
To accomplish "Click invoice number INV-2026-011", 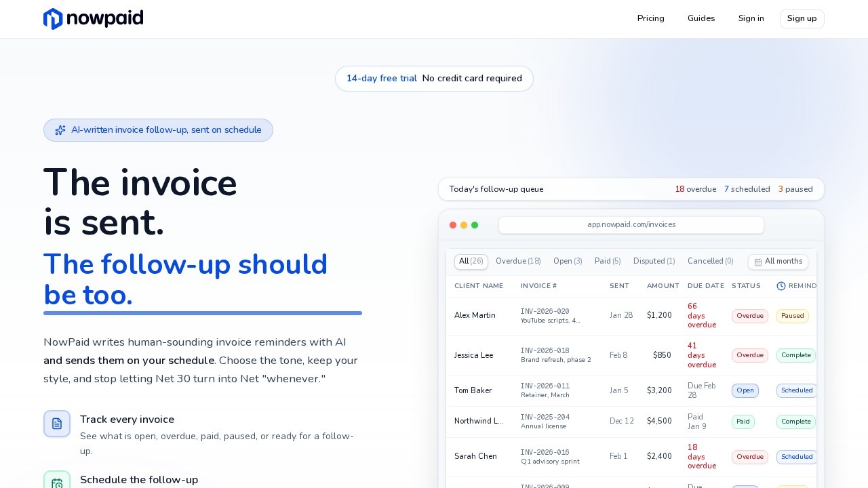I will point(545,386).
